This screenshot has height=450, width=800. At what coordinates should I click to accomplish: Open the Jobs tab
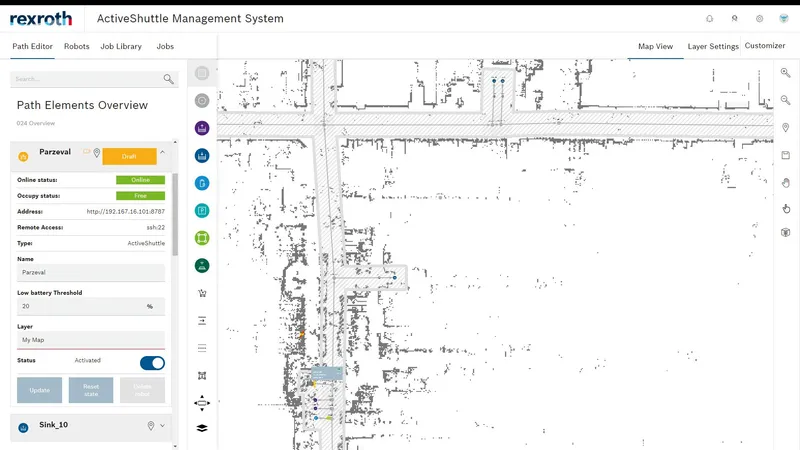[165, 46]
